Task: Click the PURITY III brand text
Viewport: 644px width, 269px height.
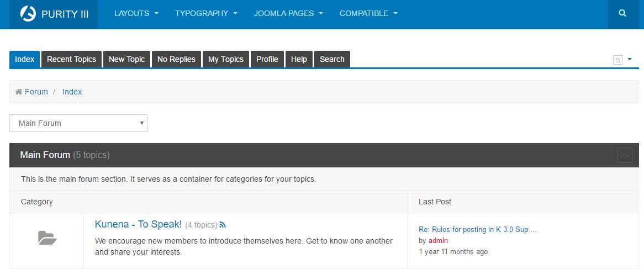Action: [x=65, y=14]
